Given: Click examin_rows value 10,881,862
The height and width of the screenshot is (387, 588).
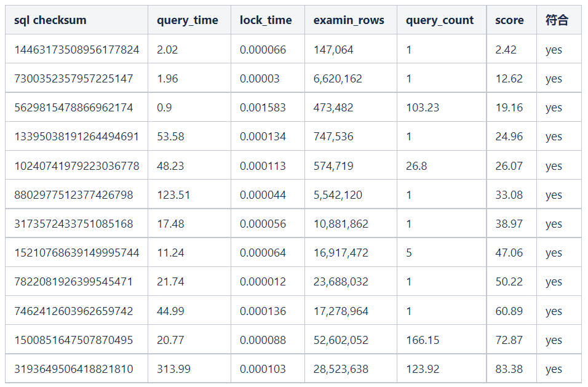Looking at the screenshot, I should point(341,224).
